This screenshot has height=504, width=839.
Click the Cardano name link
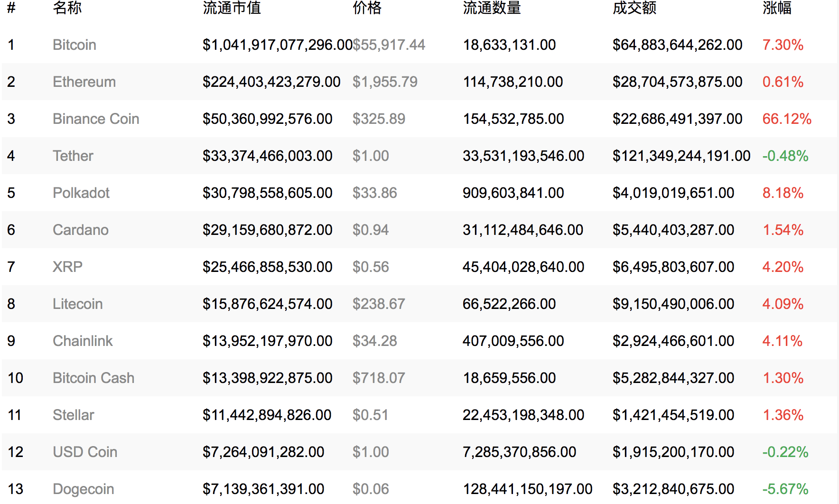tap(81, 230)
